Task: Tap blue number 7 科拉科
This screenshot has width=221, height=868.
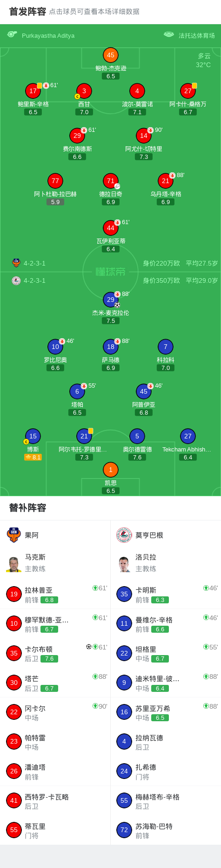Action: pos(166,347)
